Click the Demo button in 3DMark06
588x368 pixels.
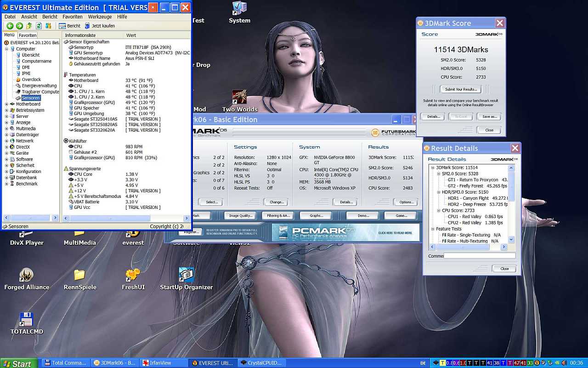[363, 215]
